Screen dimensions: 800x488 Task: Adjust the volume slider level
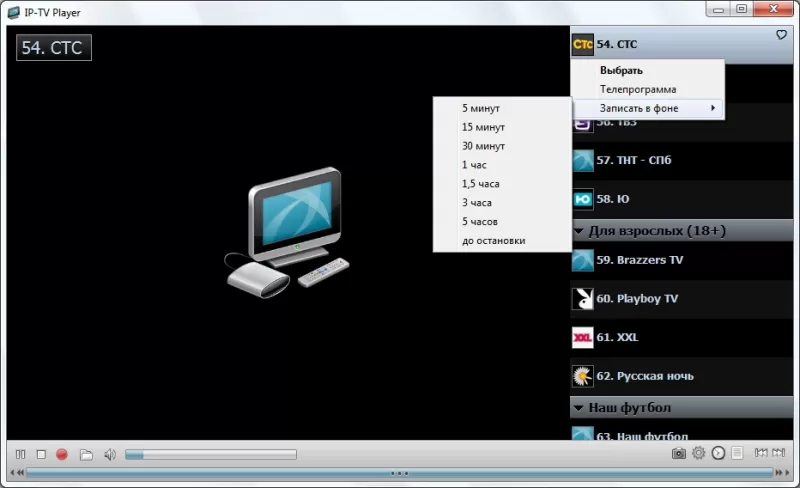[211, 454]
